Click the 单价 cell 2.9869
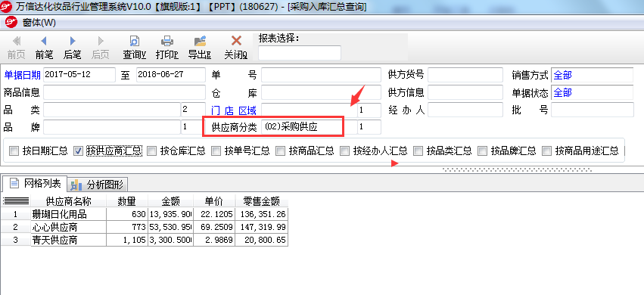The image size is (644, 295). [214, 240]
